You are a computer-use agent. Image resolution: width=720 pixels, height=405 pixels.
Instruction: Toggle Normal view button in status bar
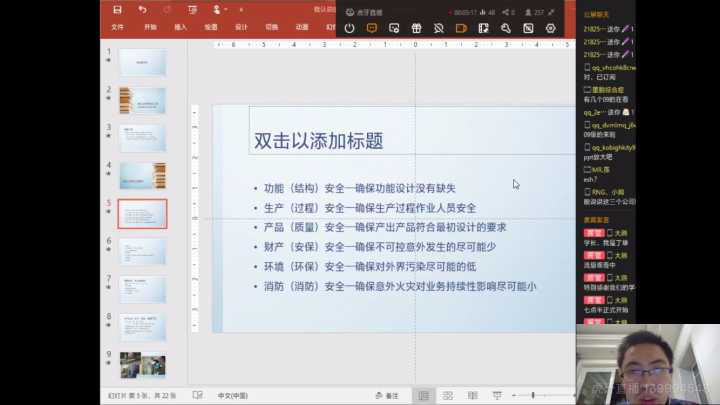pyautogui.click(x=423, y=396)
